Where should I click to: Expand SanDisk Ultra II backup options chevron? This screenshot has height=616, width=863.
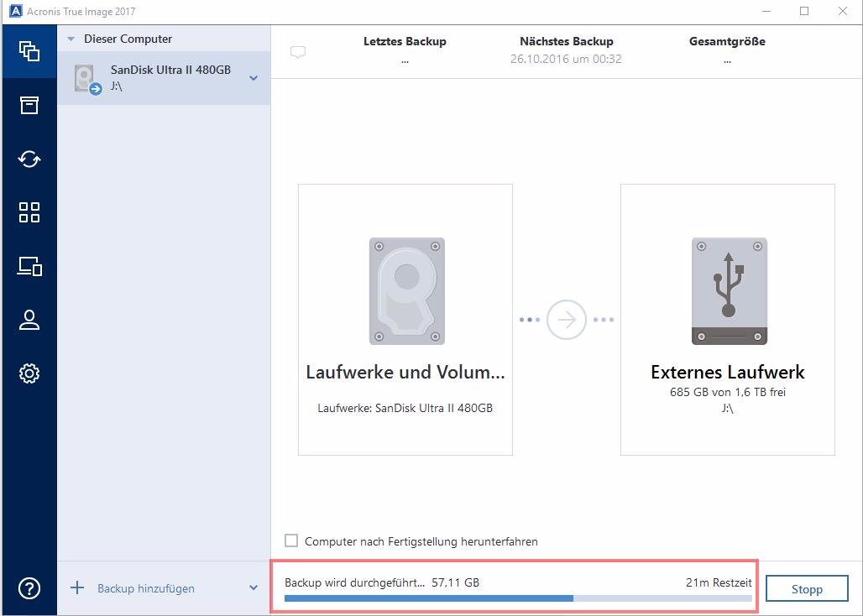tap(254, 78)
